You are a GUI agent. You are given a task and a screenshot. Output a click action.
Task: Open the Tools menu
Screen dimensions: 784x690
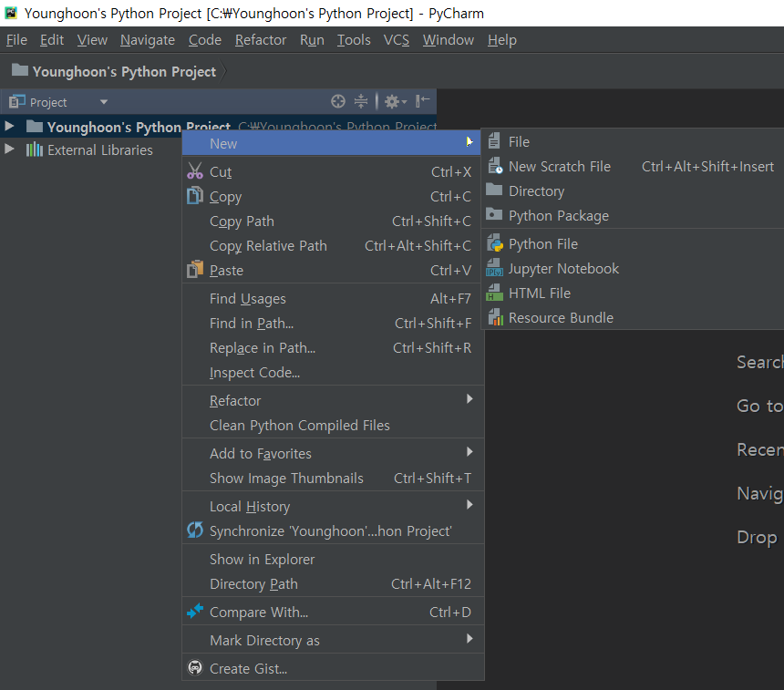(x=354, y=40)
